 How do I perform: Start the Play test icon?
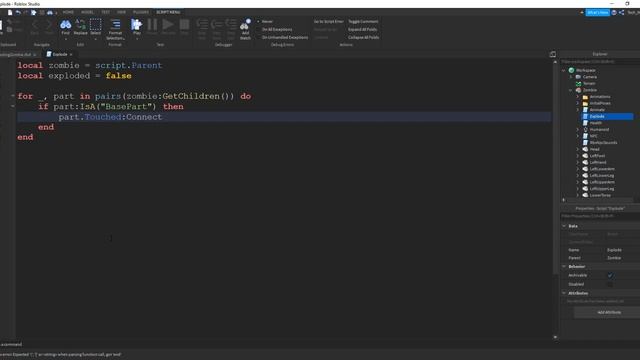point(137,24)
